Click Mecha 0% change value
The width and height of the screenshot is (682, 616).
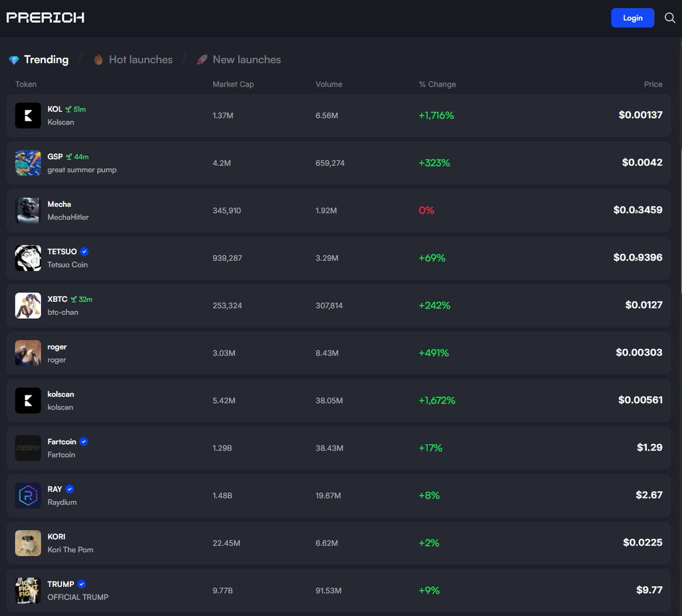click(426, 210)
